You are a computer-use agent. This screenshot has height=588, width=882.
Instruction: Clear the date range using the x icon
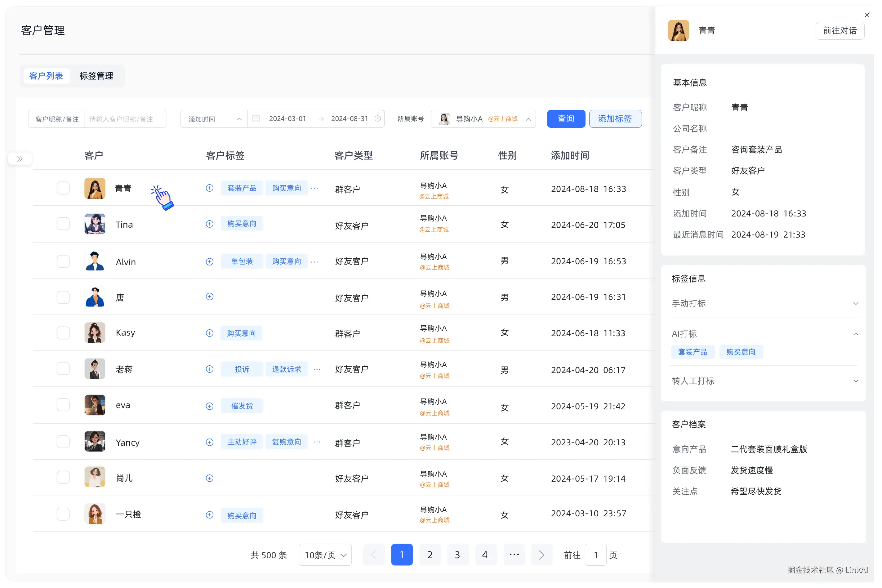(x=378, y=118)
